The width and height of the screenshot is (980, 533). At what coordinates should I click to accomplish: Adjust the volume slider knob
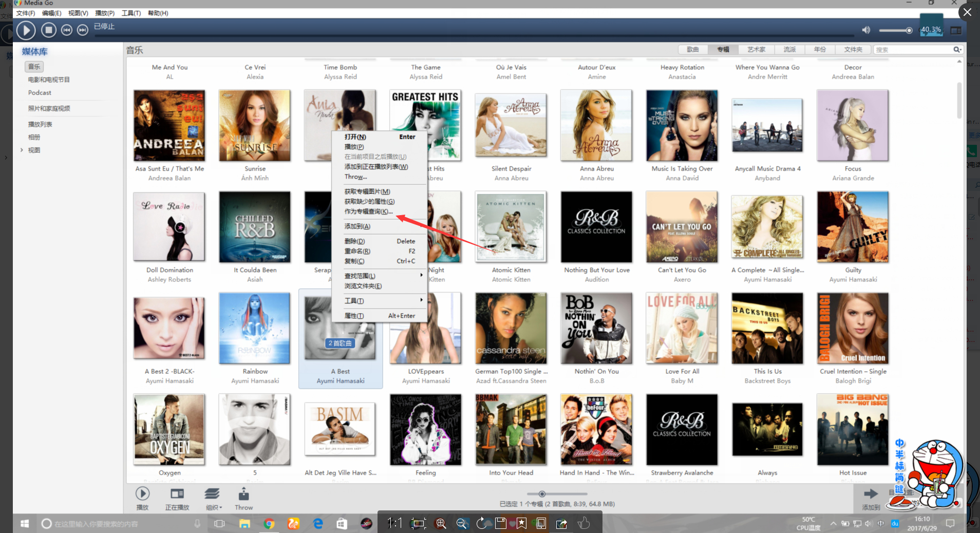click(909, 30)
